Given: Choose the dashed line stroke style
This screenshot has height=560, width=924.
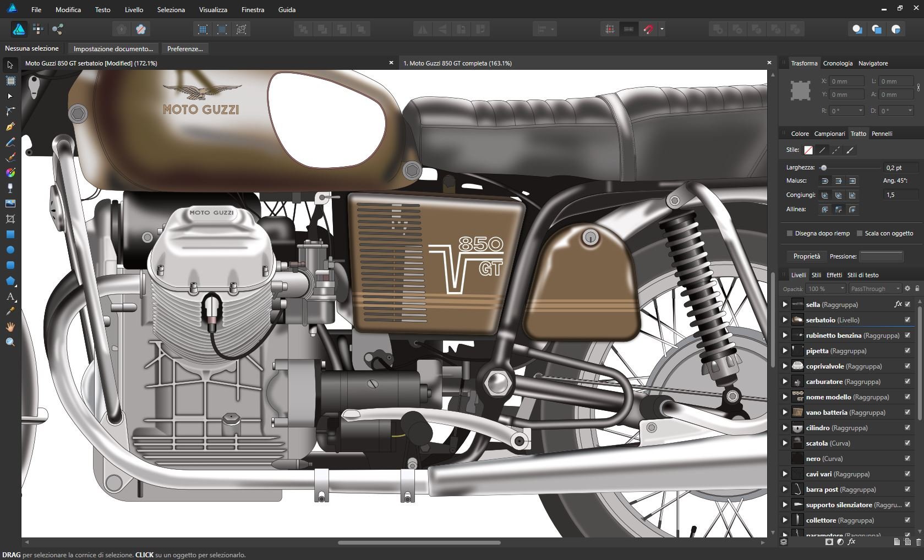Looking at the screenshot, I should 836,150.
